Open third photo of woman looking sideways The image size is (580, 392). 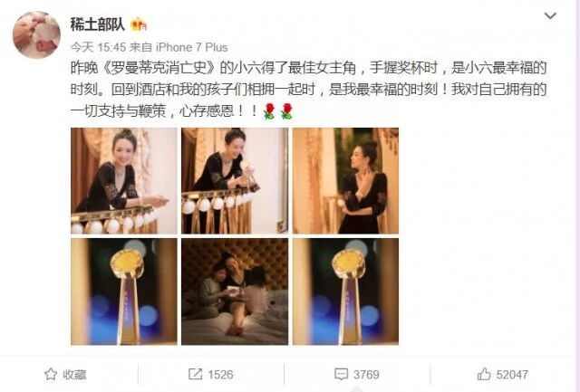(345, 181)
